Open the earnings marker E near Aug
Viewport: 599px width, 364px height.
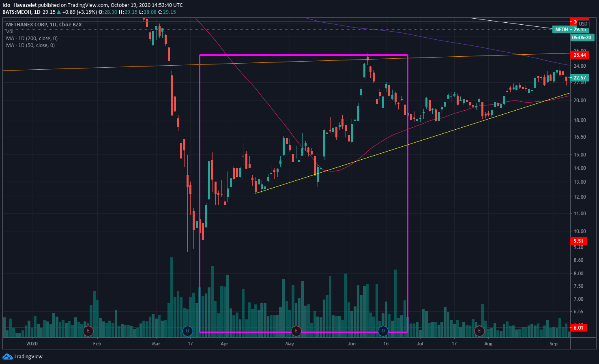[479, 331]
